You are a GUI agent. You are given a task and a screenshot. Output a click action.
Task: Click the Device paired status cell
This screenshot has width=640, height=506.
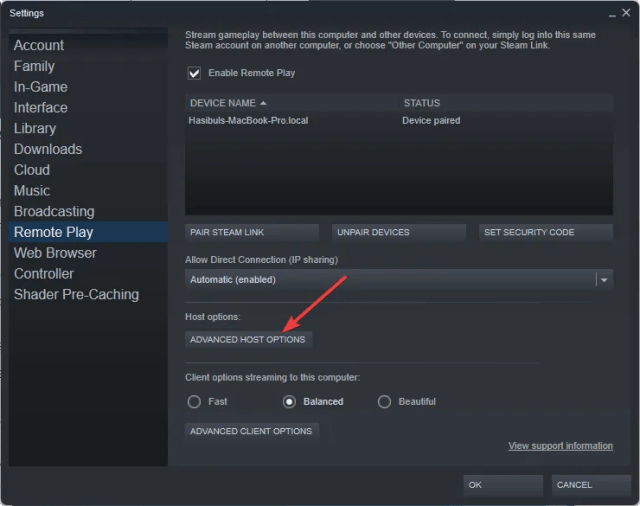tap(431, 121)
